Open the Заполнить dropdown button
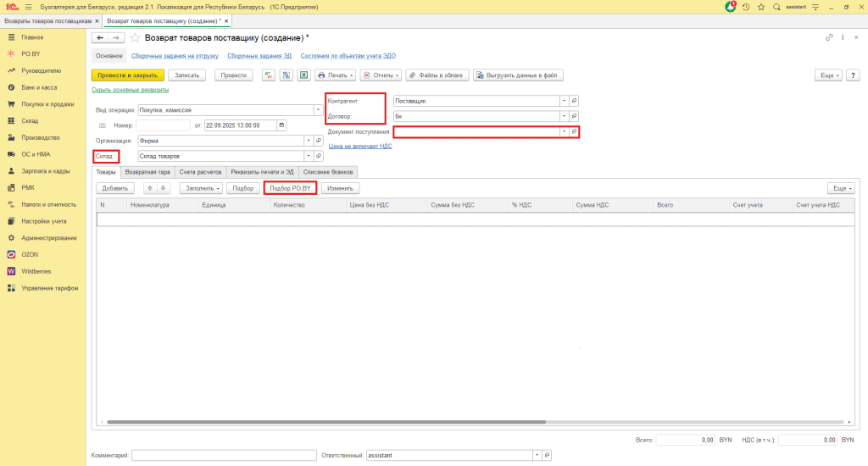 point(202,188)
